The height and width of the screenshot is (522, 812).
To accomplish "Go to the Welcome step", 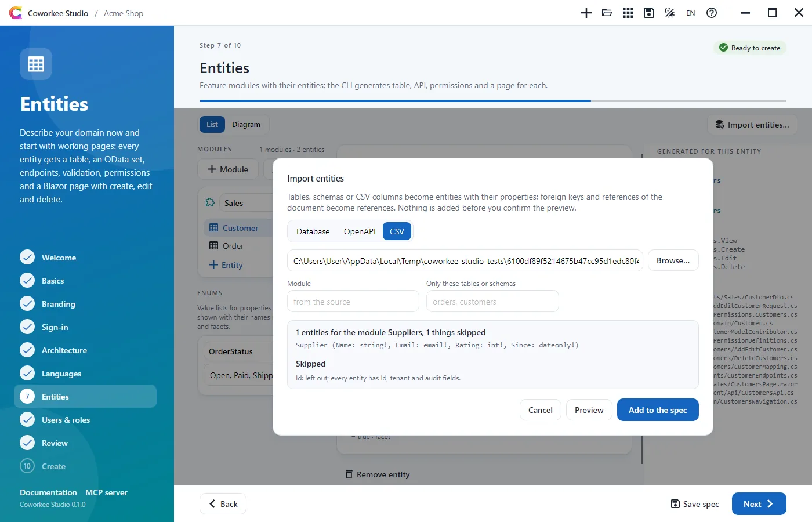I will tap(85, 258).
